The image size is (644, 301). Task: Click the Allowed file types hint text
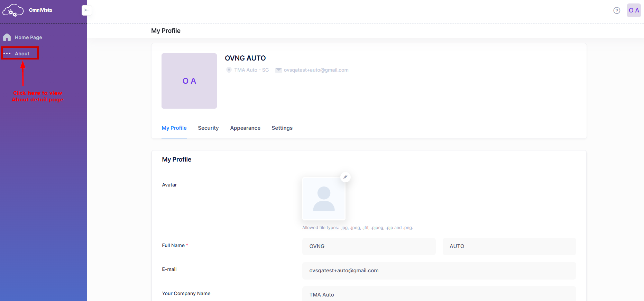point(358,228)
